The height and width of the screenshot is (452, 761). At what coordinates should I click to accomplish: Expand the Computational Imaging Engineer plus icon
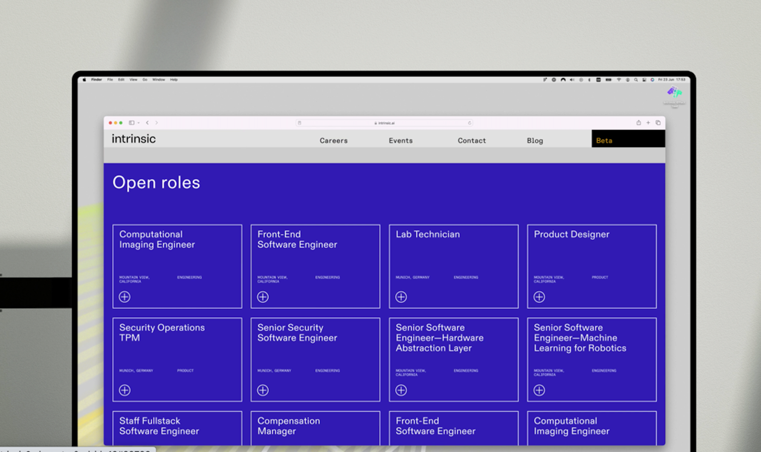[x=125, y=297]
